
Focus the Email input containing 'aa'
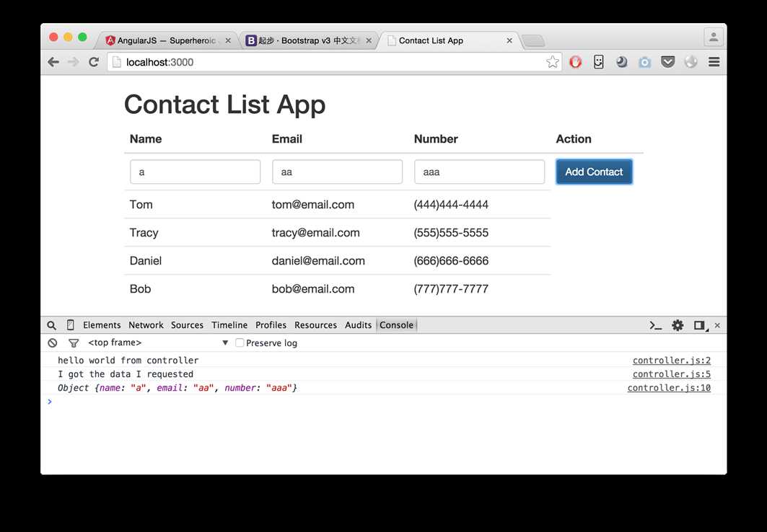coord(337,172)
